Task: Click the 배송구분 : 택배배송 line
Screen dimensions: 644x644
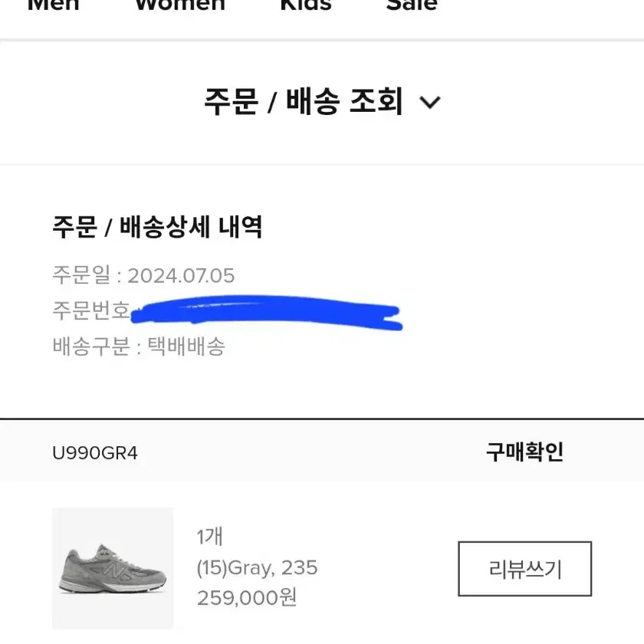Action: tap(139, 346)
